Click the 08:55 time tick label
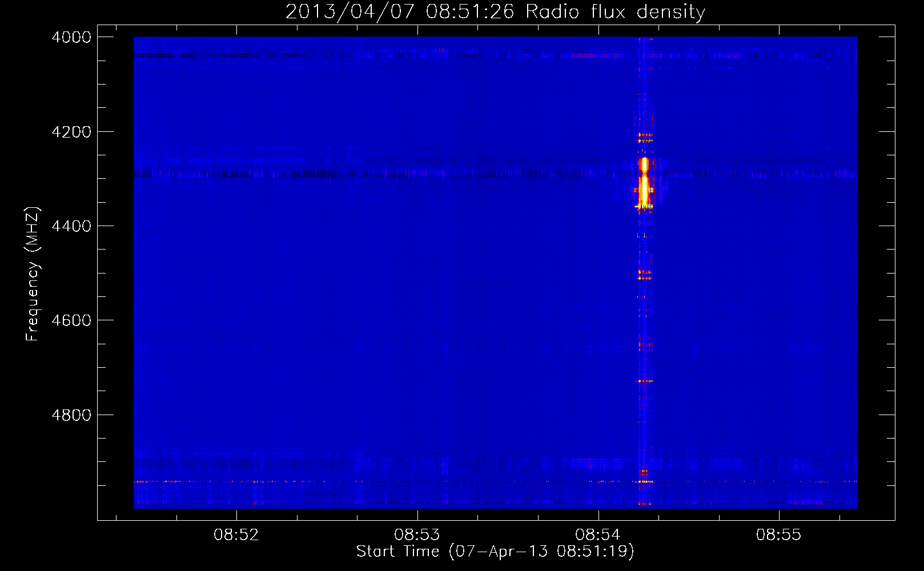This screenshot has width=924, height=571. (779, 535)
